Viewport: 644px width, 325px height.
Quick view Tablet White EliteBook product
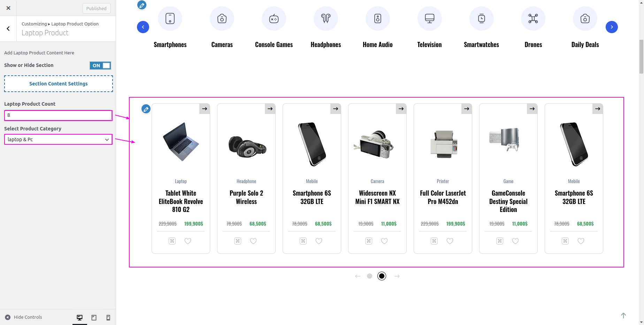point(172,241)
